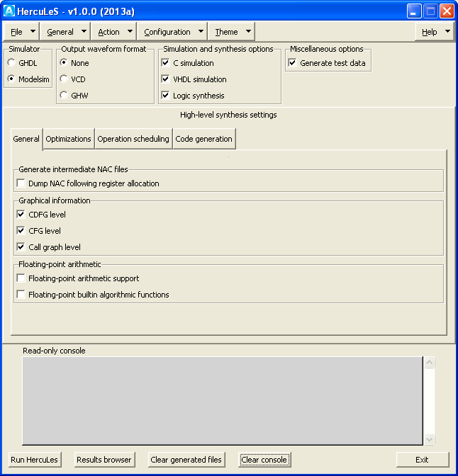Image resolution: width=458 pixels, height=476 pixels.
Task: Click the 'Read-only console' label
Action: coord(54,351)
